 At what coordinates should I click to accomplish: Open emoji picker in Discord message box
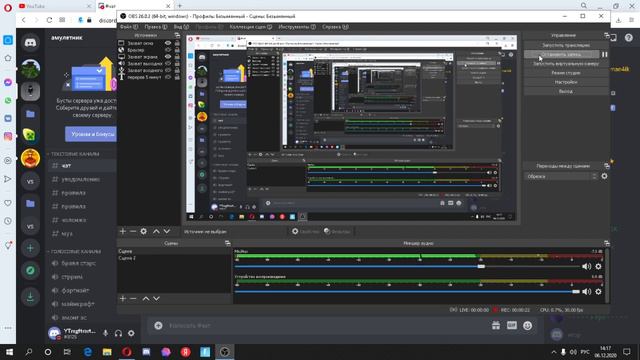pyautogui.click(x=527, y=326)
